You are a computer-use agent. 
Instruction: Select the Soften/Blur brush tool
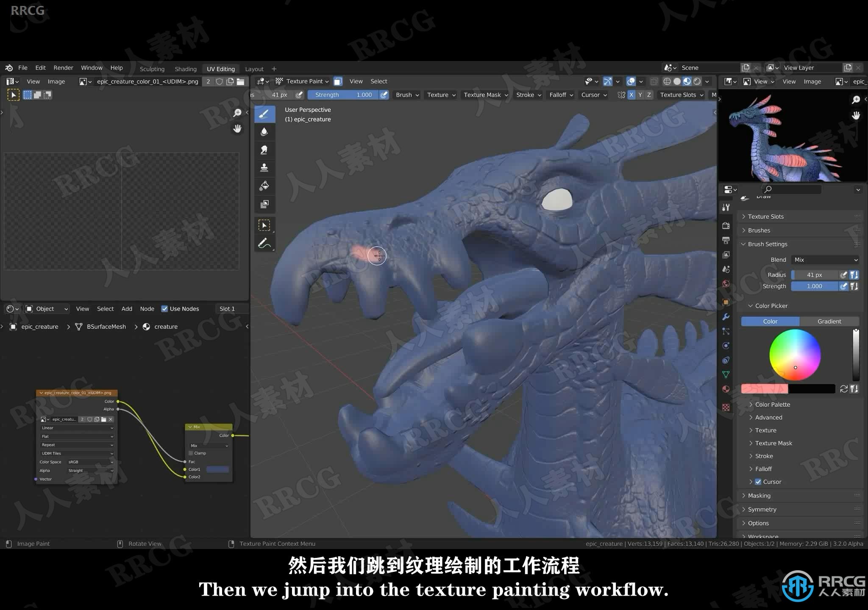point(263,132)
